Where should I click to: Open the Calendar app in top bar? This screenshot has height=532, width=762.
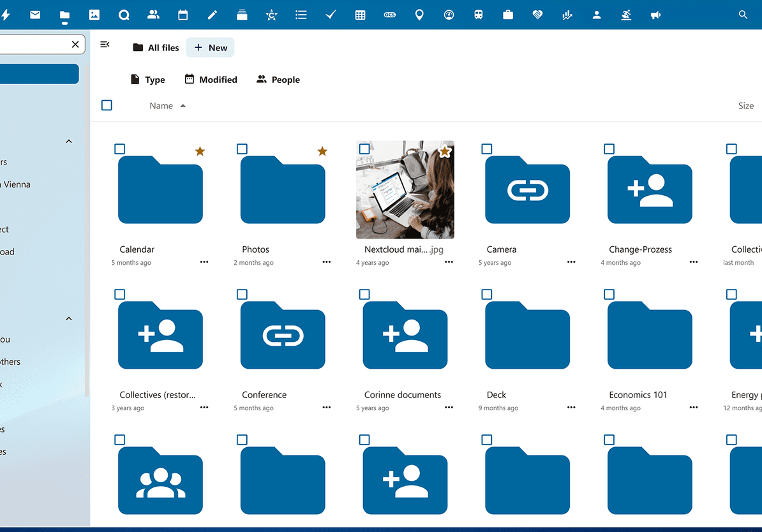(183, 15)
